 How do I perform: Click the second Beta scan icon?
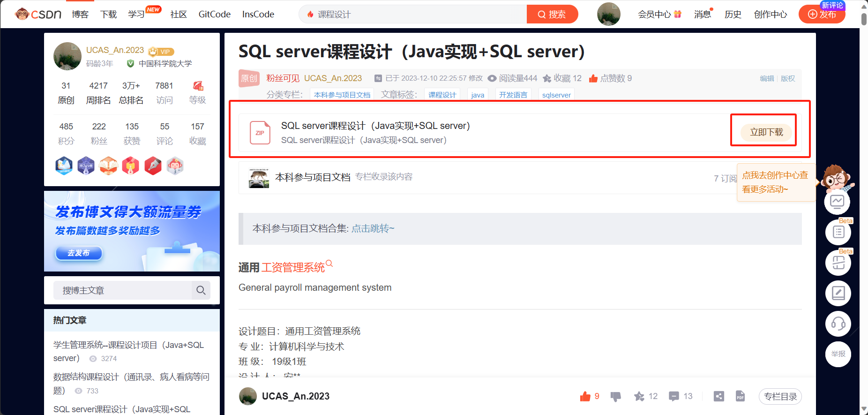pos(838,263)
